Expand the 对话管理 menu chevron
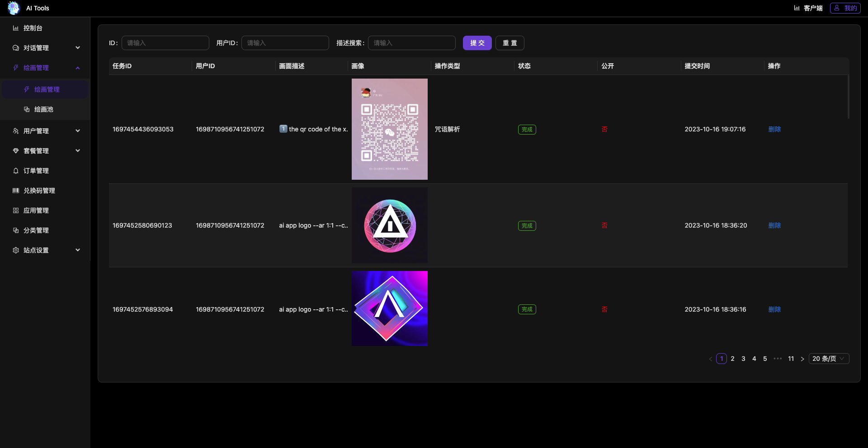This screenshot has width=868, height=448. [x=78, y=48]
